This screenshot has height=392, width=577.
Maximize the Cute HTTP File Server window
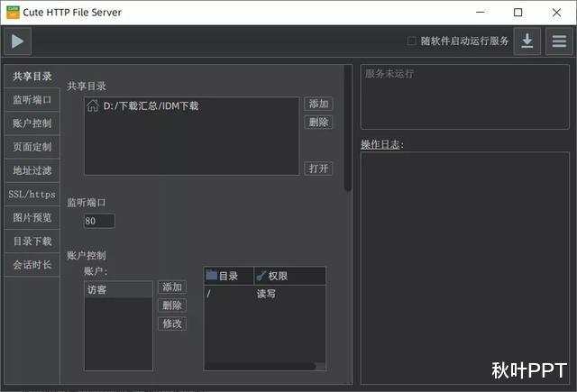517,13
